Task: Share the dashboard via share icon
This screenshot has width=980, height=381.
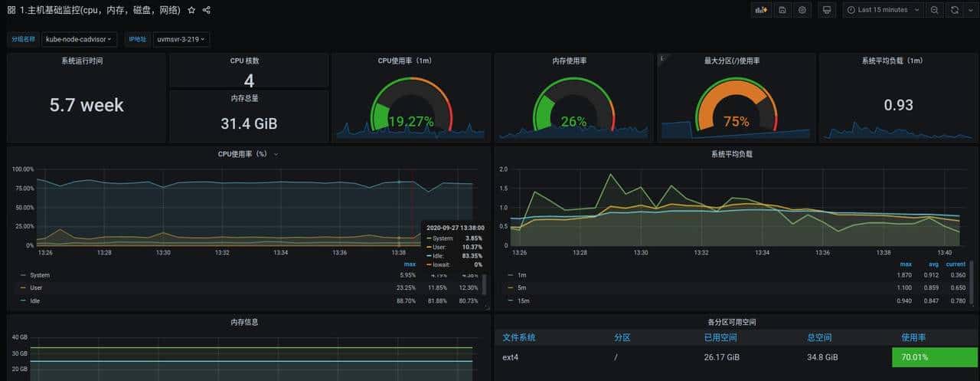Action: [207, 10]
